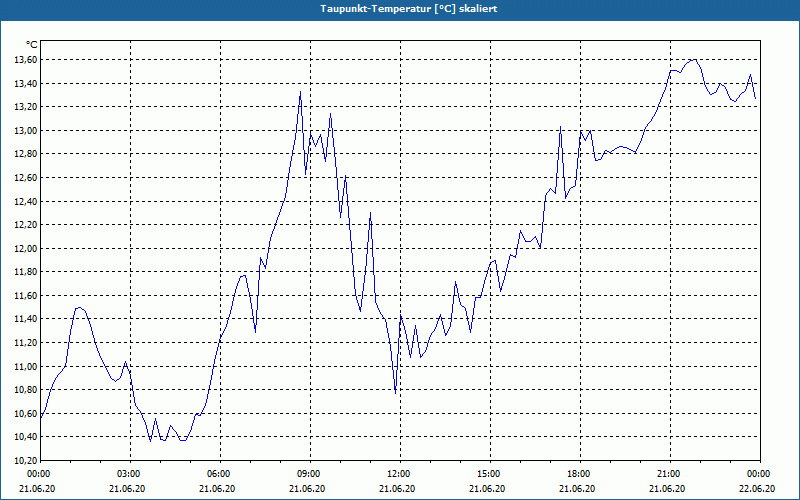Click the 12,40 y-axis label

(26, 201)
